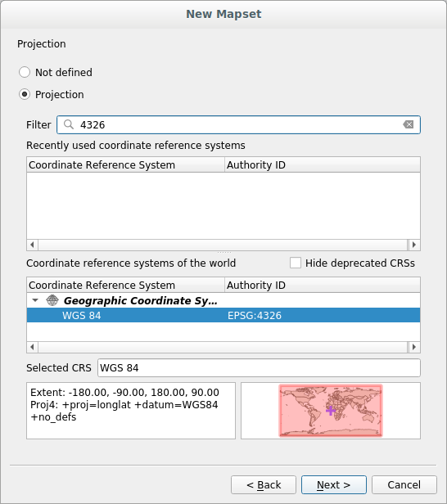This screenshot has height=504, width=447.
Task: Go to the Next wizard page
Action: pos(334,484)
